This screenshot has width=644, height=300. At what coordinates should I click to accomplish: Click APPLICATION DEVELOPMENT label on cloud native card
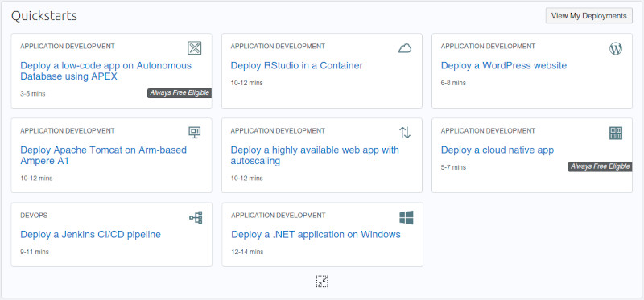coord(489,131)
